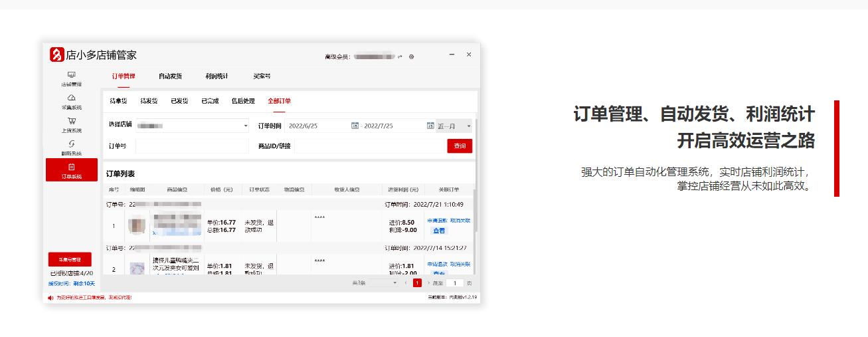Click product thumbnail of order 1

click(137, 226)
